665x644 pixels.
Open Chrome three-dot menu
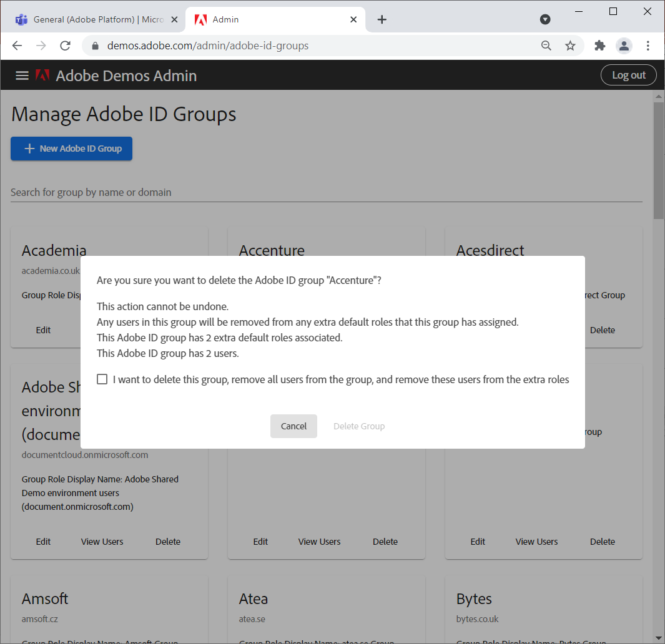pos(648,46)
